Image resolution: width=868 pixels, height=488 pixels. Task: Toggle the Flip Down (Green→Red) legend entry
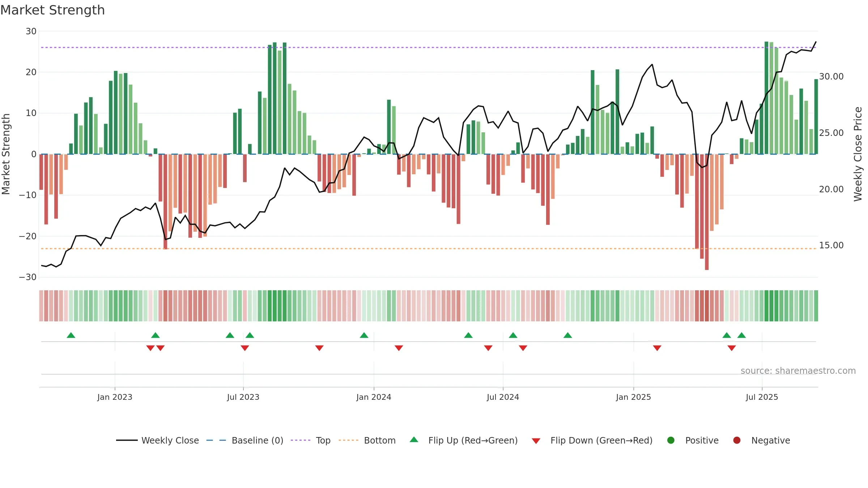[x=592, y=440]
